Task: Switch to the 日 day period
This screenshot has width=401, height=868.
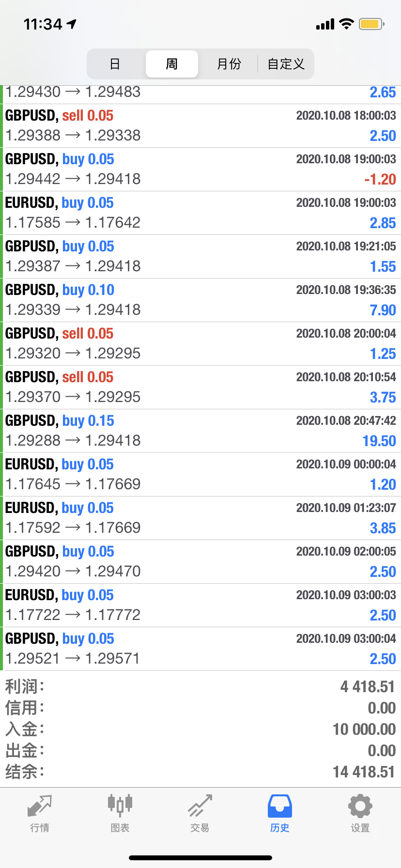Action: pos(115,64)
